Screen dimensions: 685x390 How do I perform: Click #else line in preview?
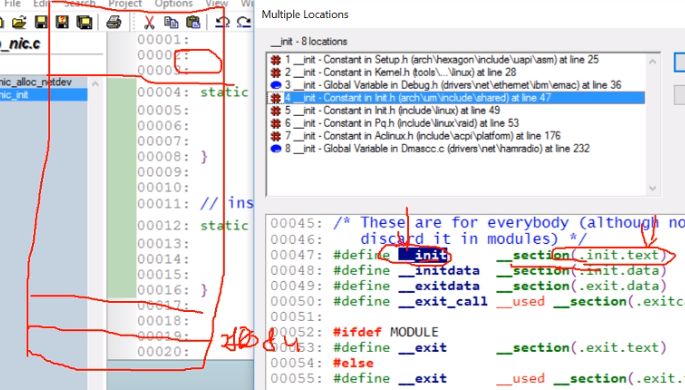point(353,363)
